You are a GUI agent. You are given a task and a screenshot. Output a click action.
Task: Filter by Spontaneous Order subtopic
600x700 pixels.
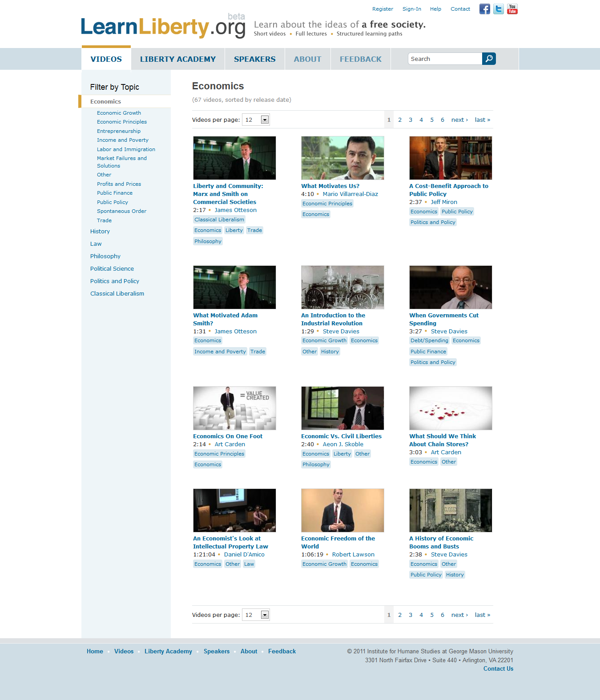(x=121, y=211)
